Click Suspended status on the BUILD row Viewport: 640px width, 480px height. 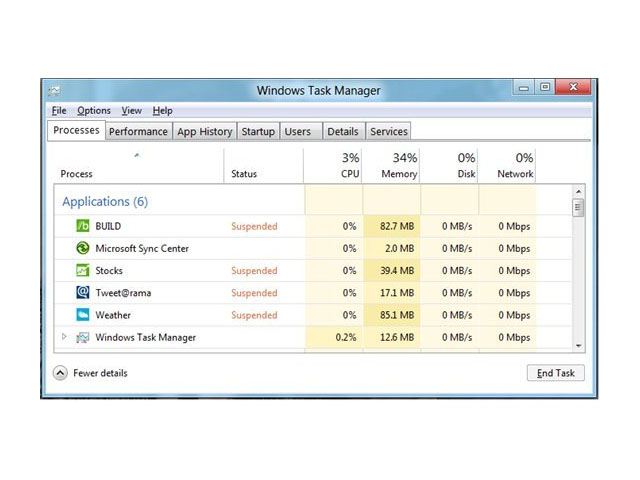(254, 226)
